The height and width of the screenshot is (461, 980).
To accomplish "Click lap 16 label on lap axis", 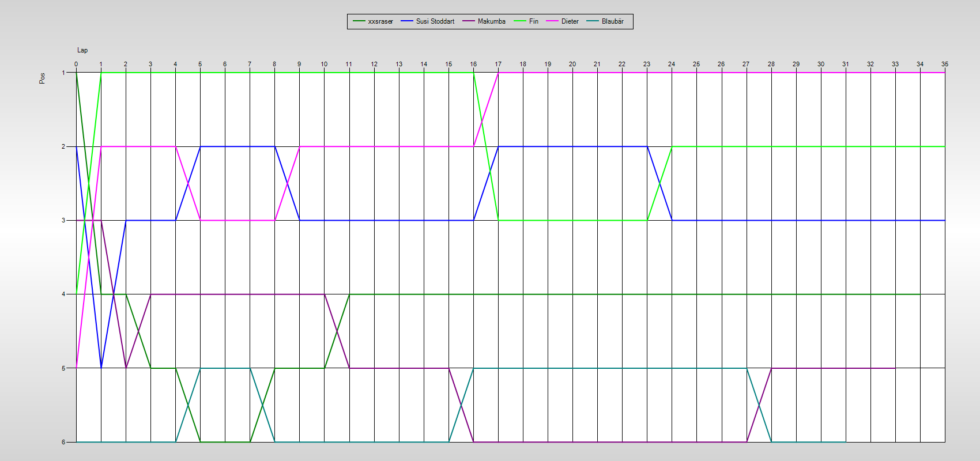I will point(473,64).
